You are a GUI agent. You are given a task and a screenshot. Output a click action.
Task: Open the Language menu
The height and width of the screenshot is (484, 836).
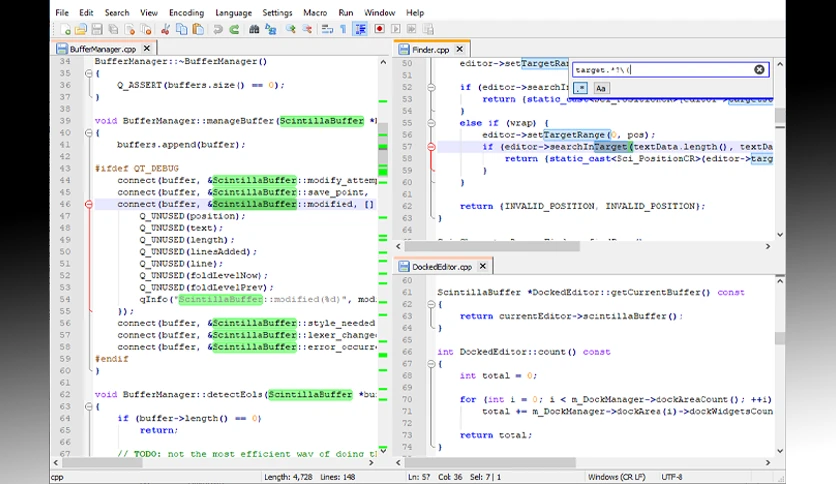pos(234,13)
